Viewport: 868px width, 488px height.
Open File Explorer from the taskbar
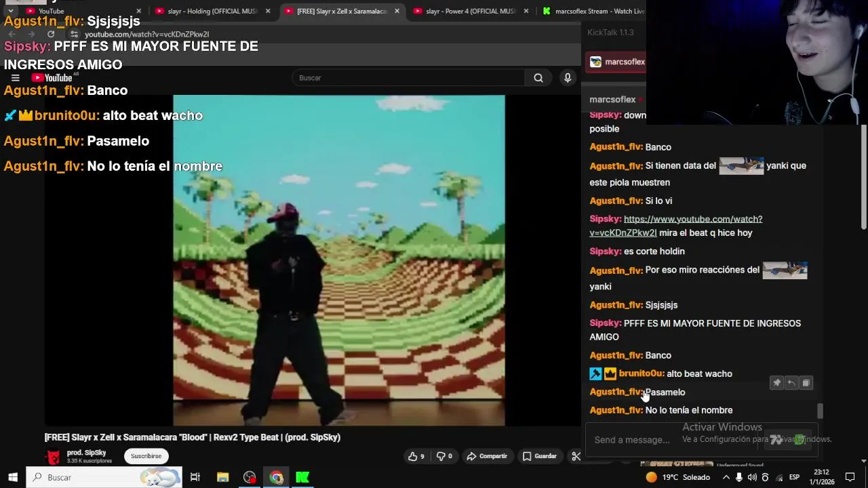222,477
